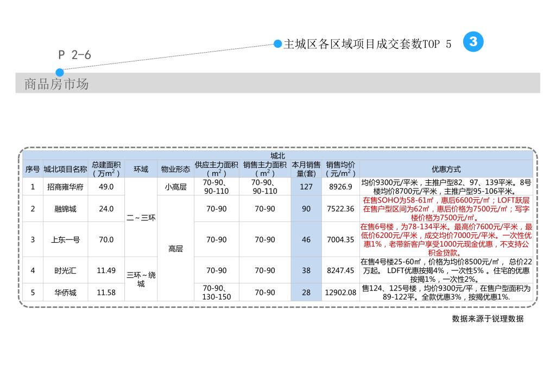Viewport: 556px width, 392px height.
Task: Click the title 主城区各区域项目成交套数TOP 5
Action: (x=368, y=44)
